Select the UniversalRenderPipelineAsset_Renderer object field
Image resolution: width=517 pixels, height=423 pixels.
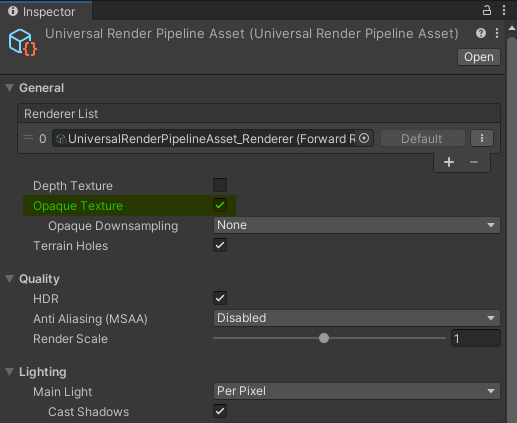(213, 138)
